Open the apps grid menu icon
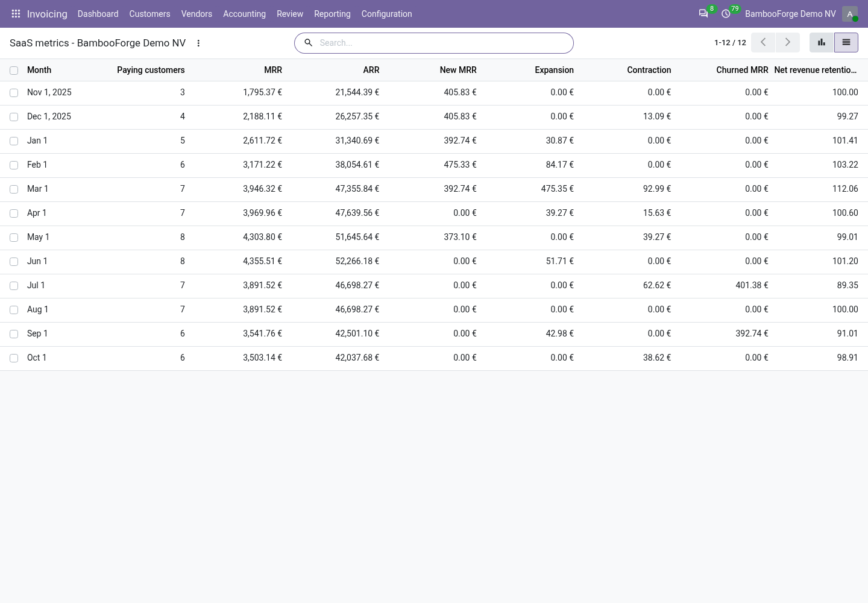 16,13
